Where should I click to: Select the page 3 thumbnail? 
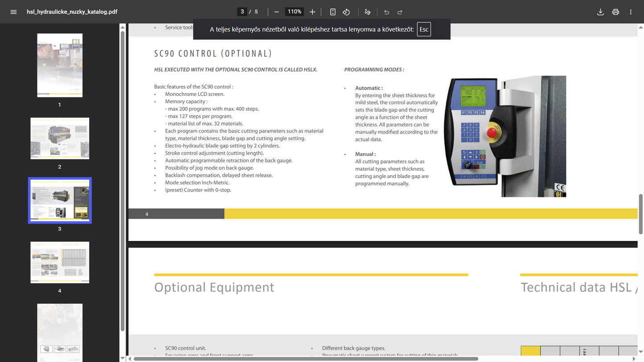pyautogui.click(x=60, y=200)
